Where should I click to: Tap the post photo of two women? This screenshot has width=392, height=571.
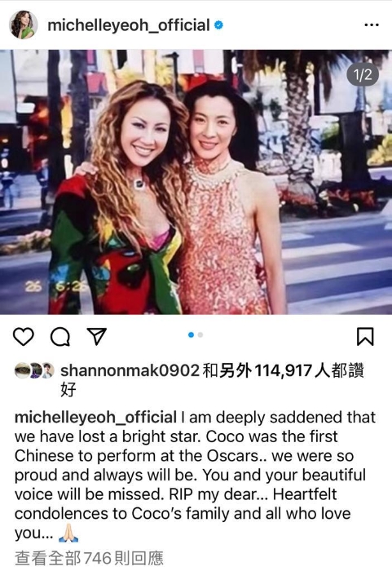click(196, 182)
